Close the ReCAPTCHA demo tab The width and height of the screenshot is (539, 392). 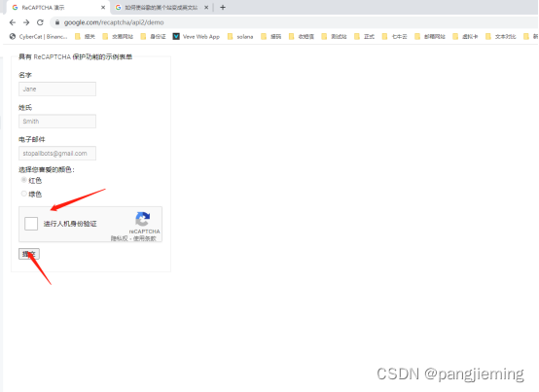point(103,7)
